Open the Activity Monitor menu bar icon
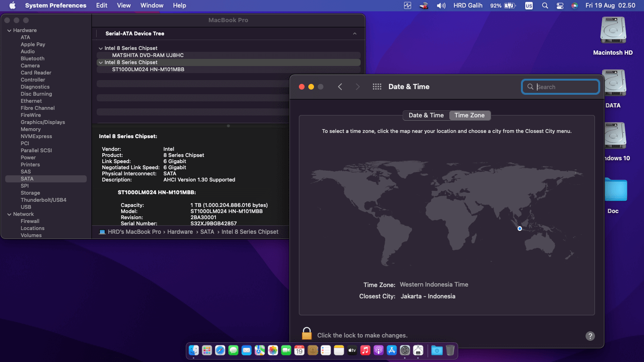This screenshot has height=362, width=644. [408, 6]
